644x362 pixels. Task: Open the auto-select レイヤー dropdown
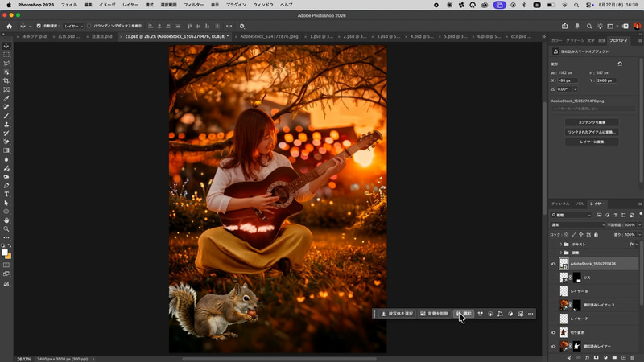pos(73,26)
